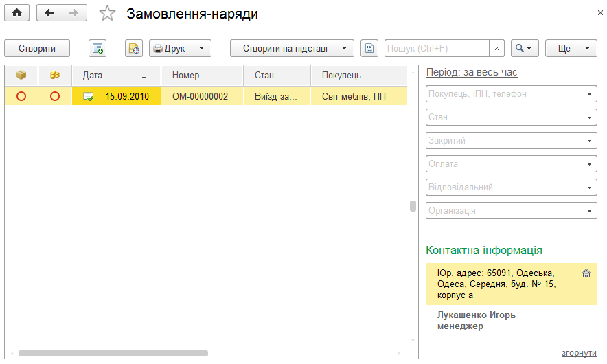Click the add-document toolbar icon
Image resolution: width=607 pixels, height=364 pixels.
pyautogui.click(x=98, y=48)
